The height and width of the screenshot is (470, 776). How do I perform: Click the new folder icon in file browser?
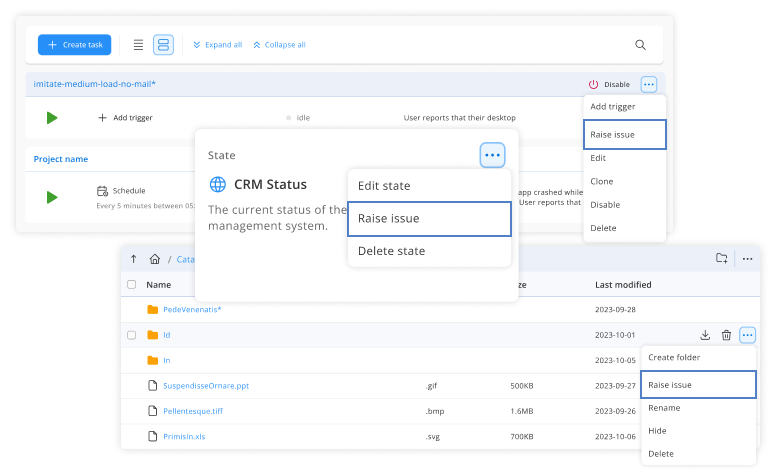click(x=722, y=258)
